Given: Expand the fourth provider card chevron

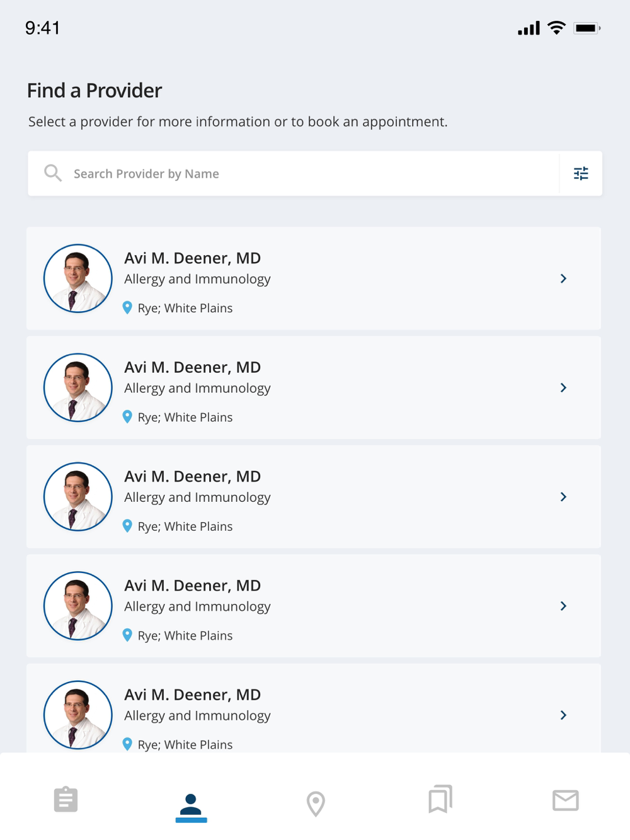Looking at the screenshot, I should (563, 606).
